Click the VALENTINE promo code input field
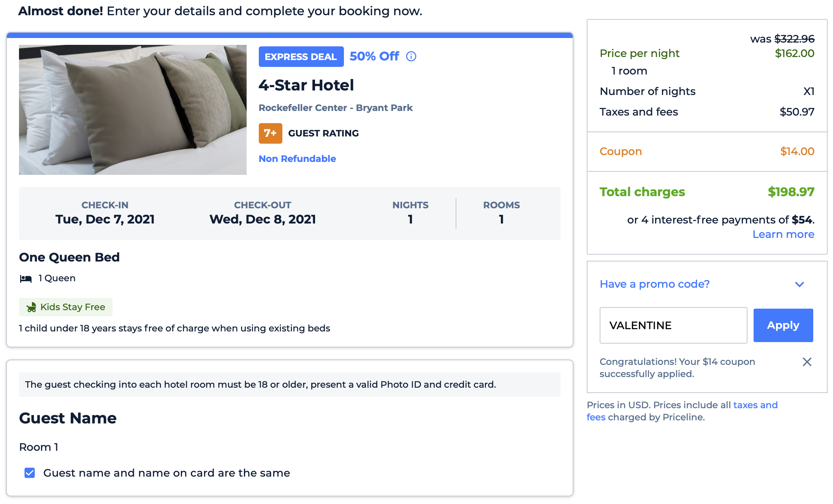Image resolution: width=833 pixels, height=504 pixels. [x=673, y=325]
